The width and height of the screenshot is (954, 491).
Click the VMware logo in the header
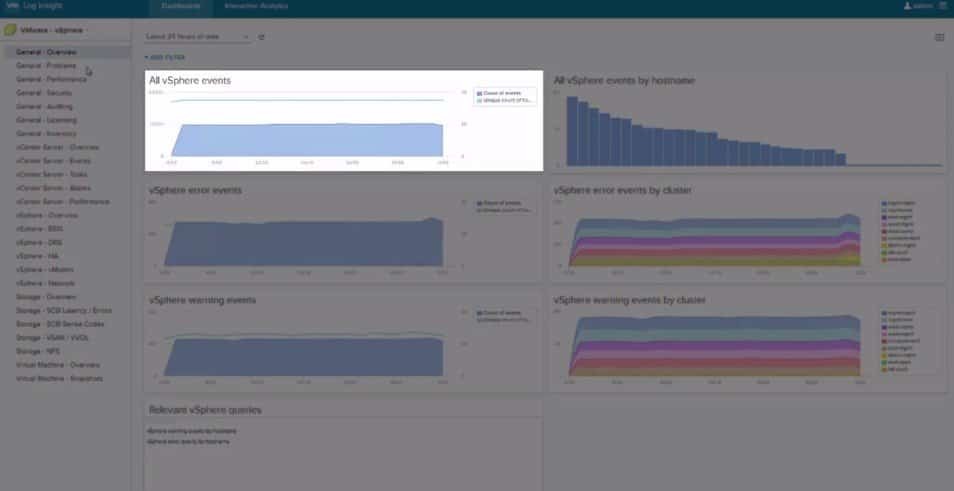13,6
